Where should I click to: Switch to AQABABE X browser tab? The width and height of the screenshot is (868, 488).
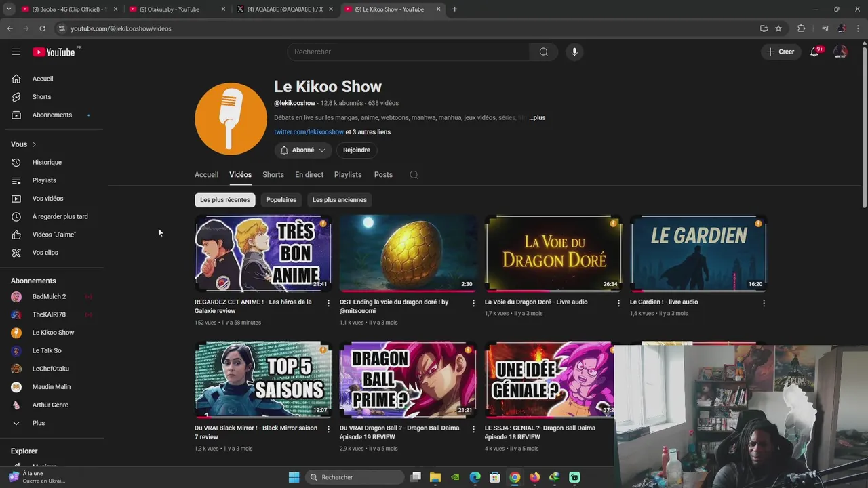(285, 9)
